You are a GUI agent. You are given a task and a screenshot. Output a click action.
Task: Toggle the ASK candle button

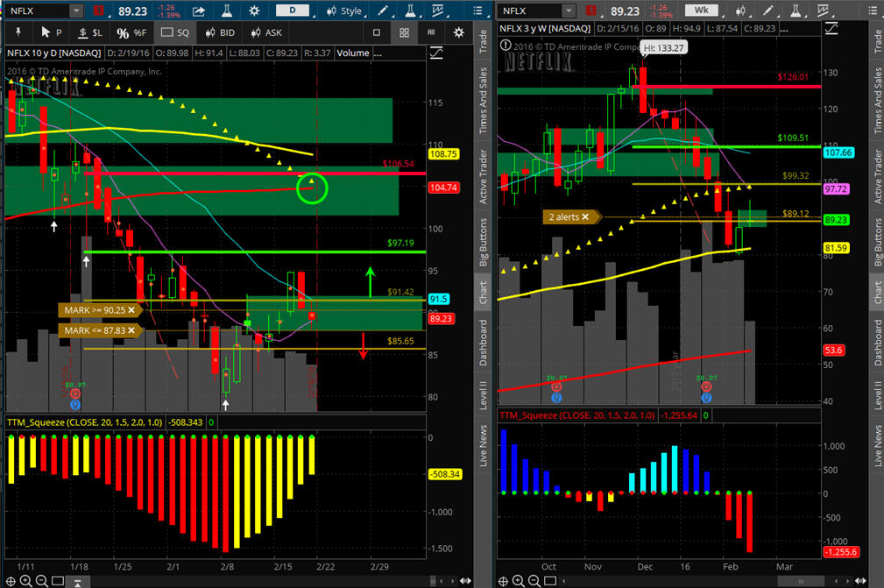[x=266, y=32]
